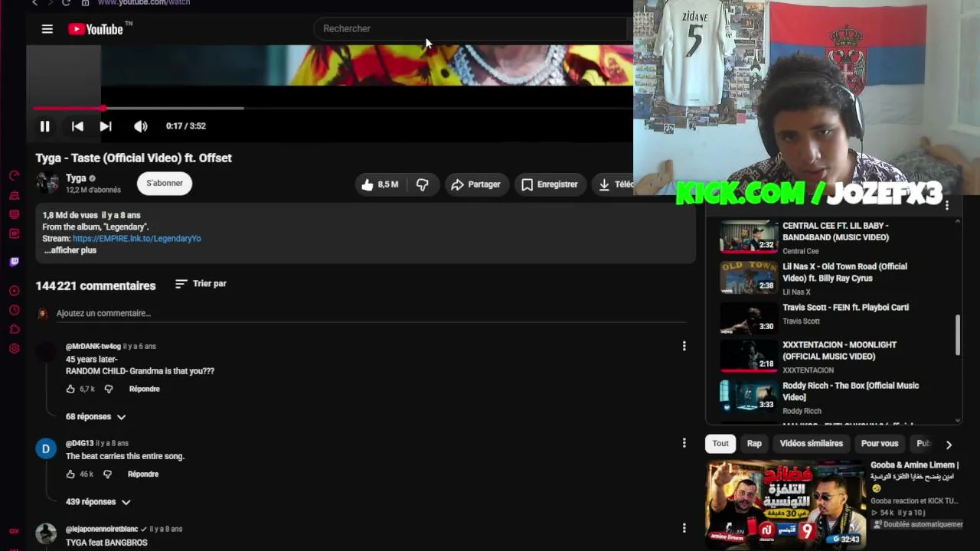
Task: Play Lil Nas X Old Town Road thumbnail
Action: tap(749, 278)
